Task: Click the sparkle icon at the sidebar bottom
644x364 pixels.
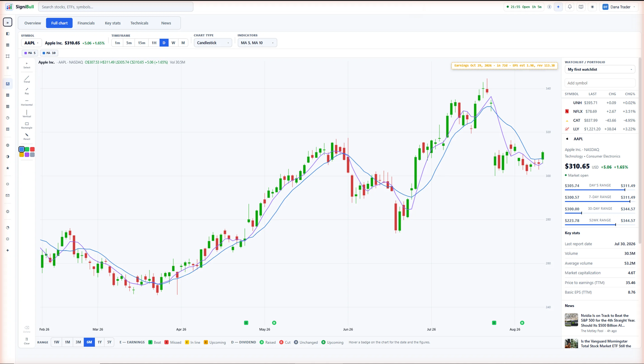Action: [x=7, y=250]
